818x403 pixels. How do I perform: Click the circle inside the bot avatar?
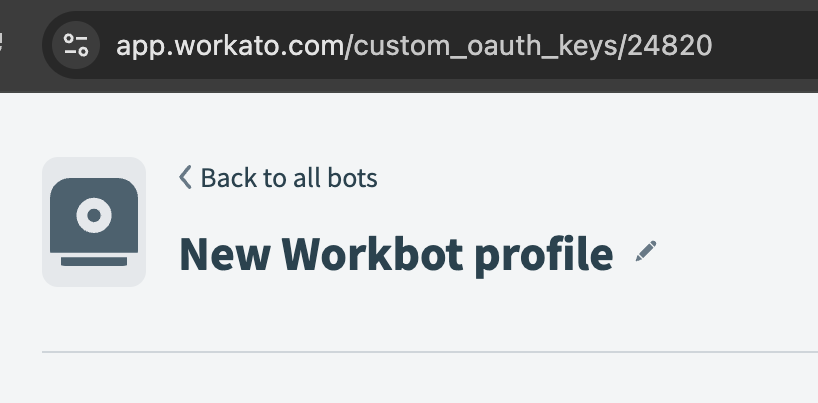[x=94, y=213]
